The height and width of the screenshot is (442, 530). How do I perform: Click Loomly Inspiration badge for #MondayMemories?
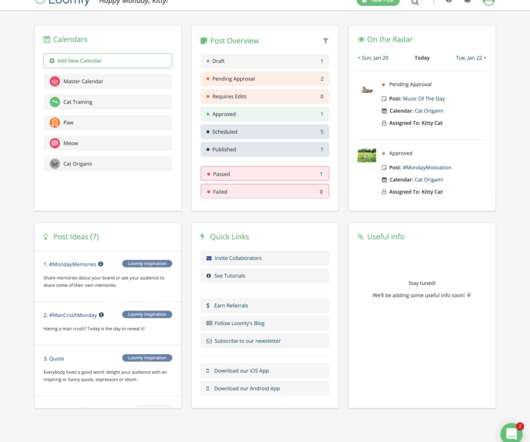(147, 264)
